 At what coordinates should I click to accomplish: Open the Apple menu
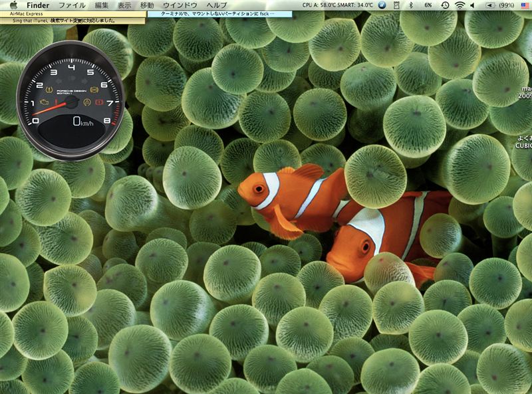point(13,5)
